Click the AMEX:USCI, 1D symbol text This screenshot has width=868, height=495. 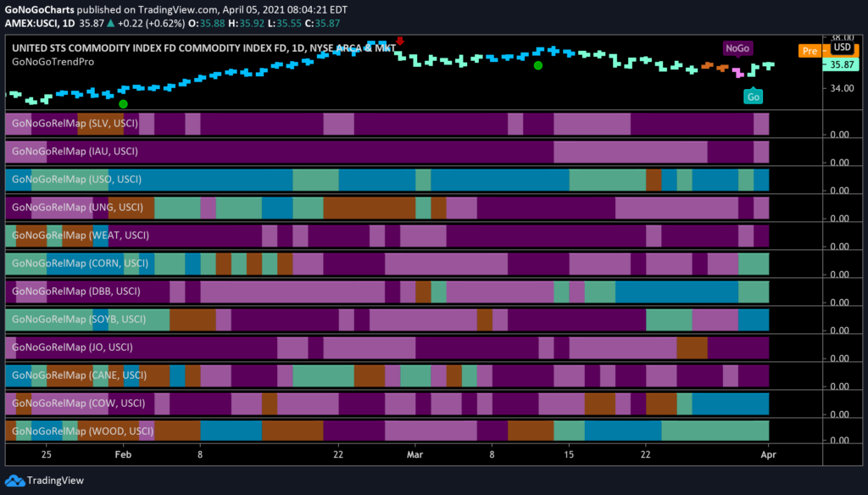click(39, 23)
